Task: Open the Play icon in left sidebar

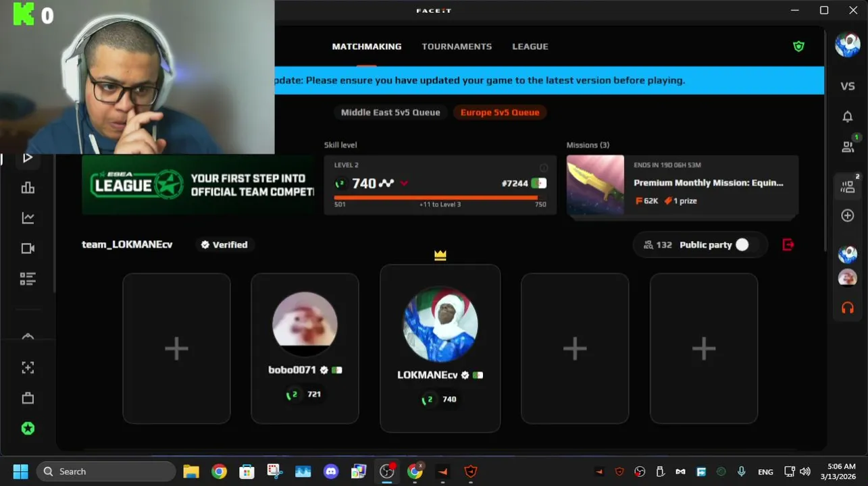Action: click(28, 158)
